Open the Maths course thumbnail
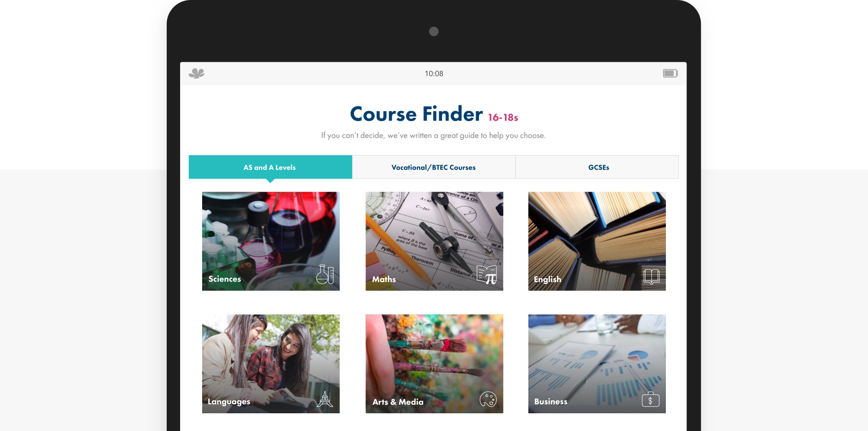 434,241
